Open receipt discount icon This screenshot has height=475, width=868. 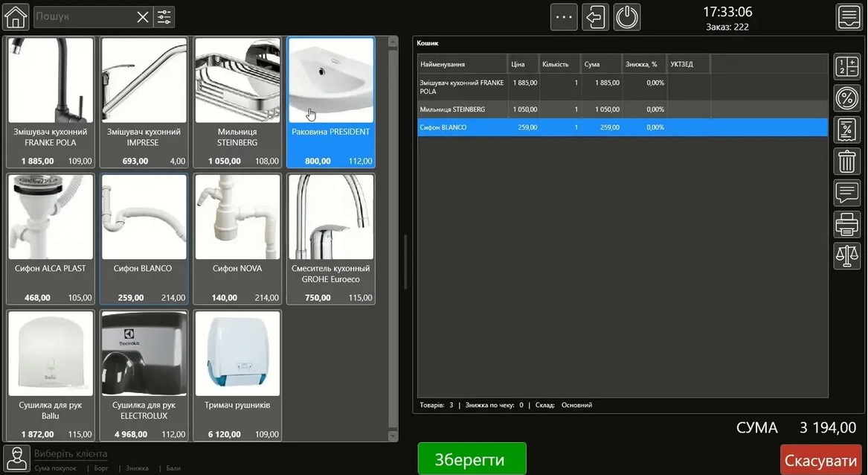click(x=846, y=130)
